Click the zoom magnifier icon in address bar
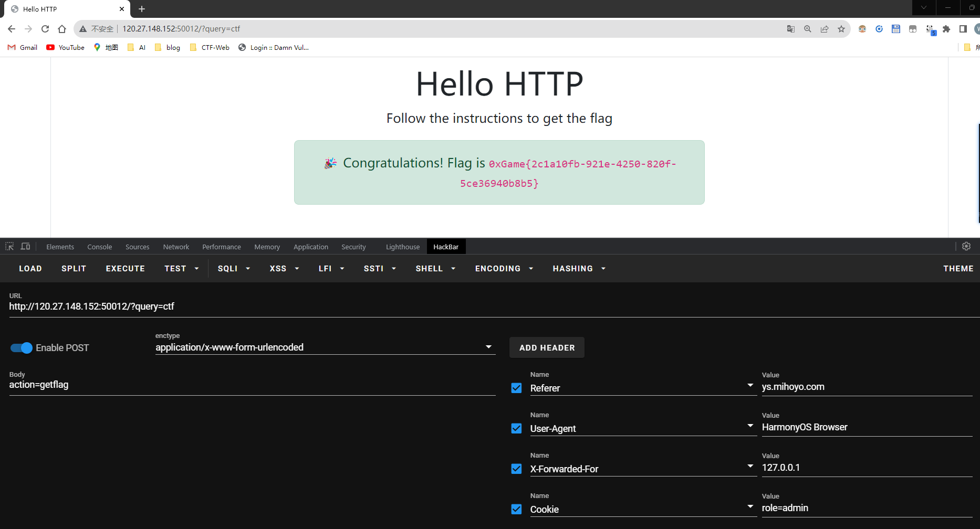Viewport: 980px width, 529px height. (808, 29)
